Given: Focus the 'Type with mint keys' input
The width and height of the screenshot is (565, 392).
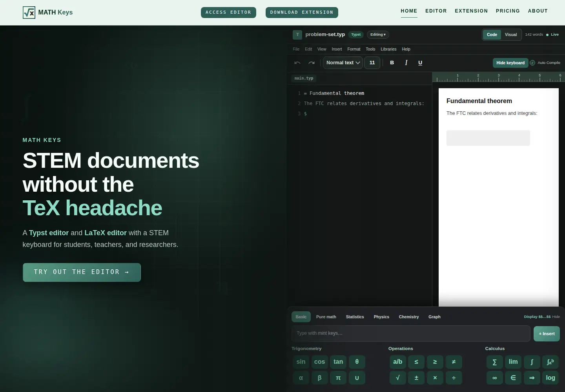Looking at the screenshot, I should click(411, 334).
